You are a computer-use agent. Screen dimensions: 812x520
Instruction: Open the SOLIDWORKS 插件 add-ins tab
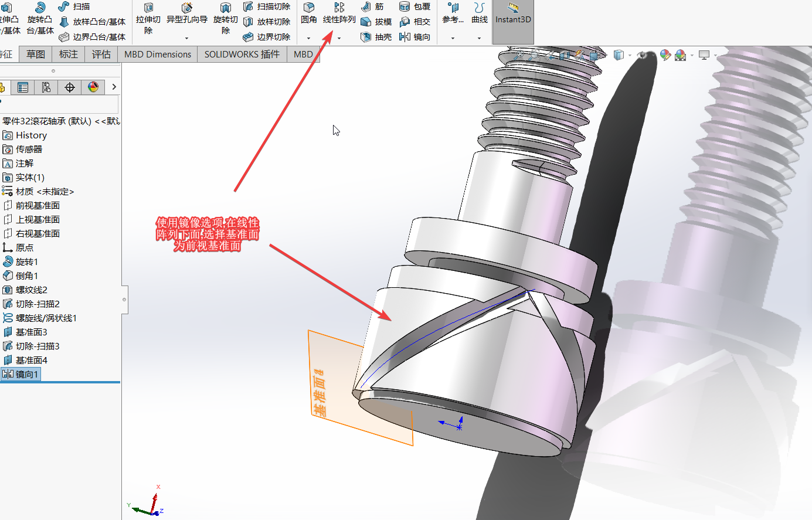point(242,54)
